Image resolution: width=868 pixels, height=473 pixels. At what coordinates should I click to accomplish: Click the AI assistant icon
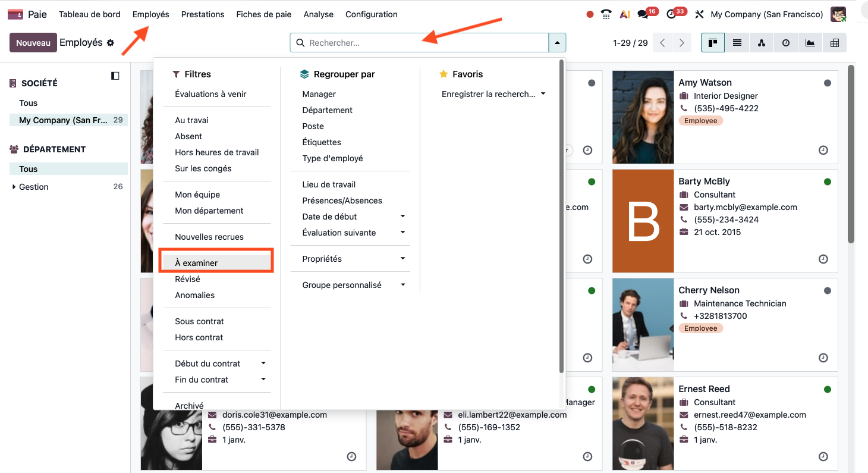(624, 14)
